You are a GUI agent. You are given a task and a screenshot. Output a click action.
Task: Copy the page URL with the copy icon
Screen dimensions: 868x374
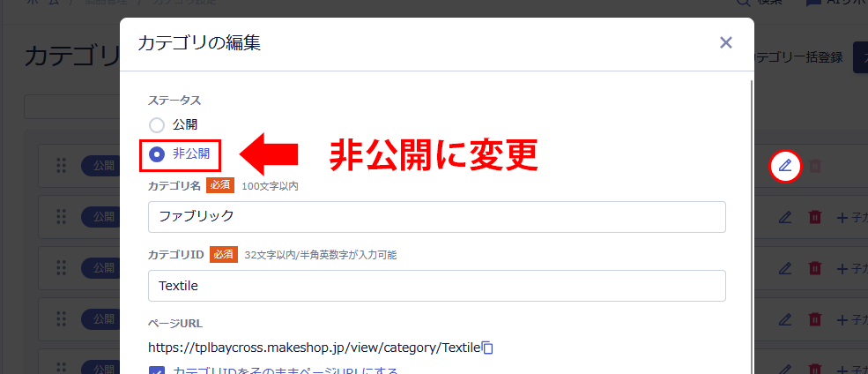coord(487,348)
